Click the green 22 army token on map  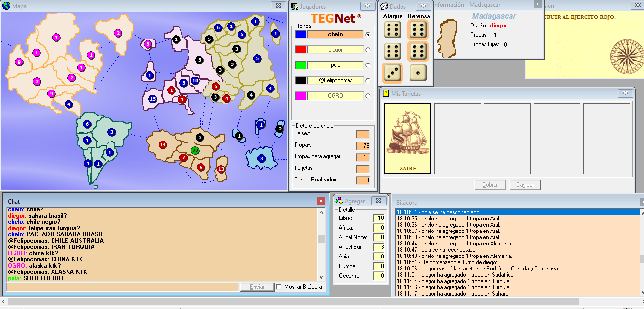(x=195, y=151)
